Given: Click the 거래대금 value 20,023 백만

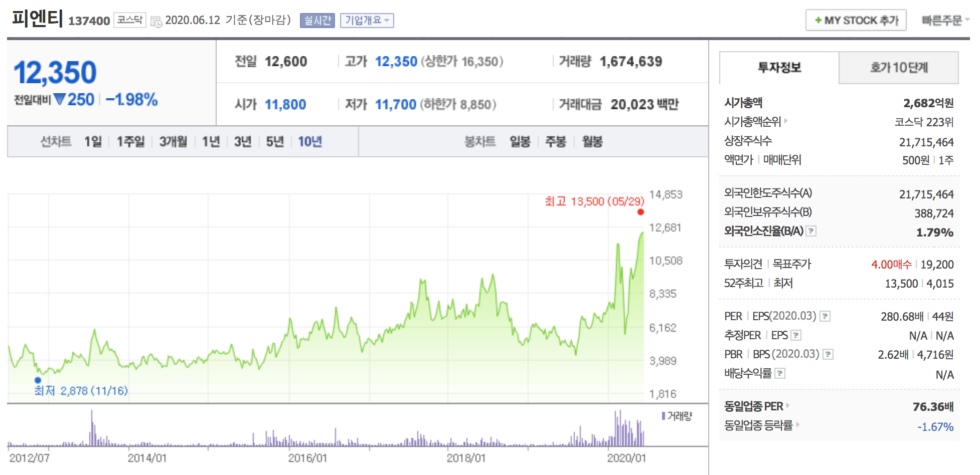Looking at the screenshot, I should pyautogui.click(x=644, y=104).
